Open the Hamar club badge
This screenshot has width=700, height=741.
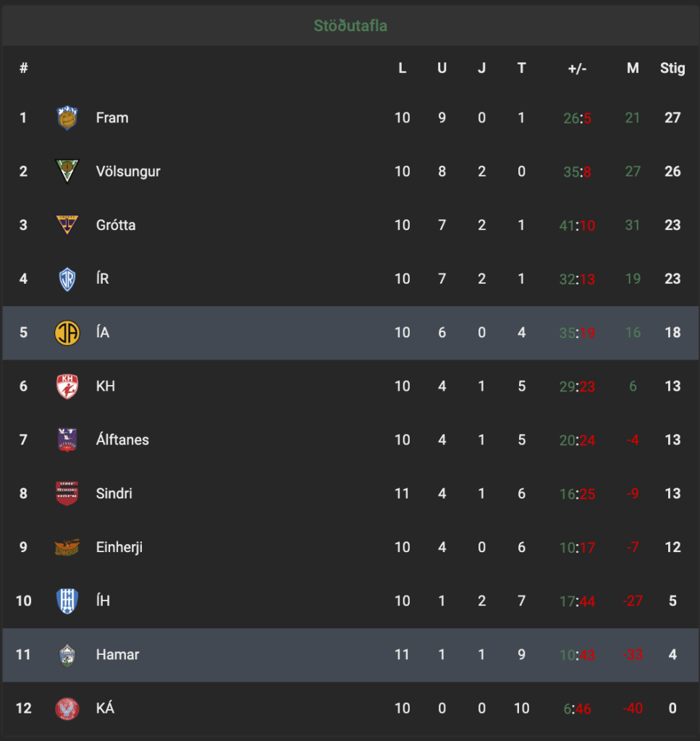point(67,655)
